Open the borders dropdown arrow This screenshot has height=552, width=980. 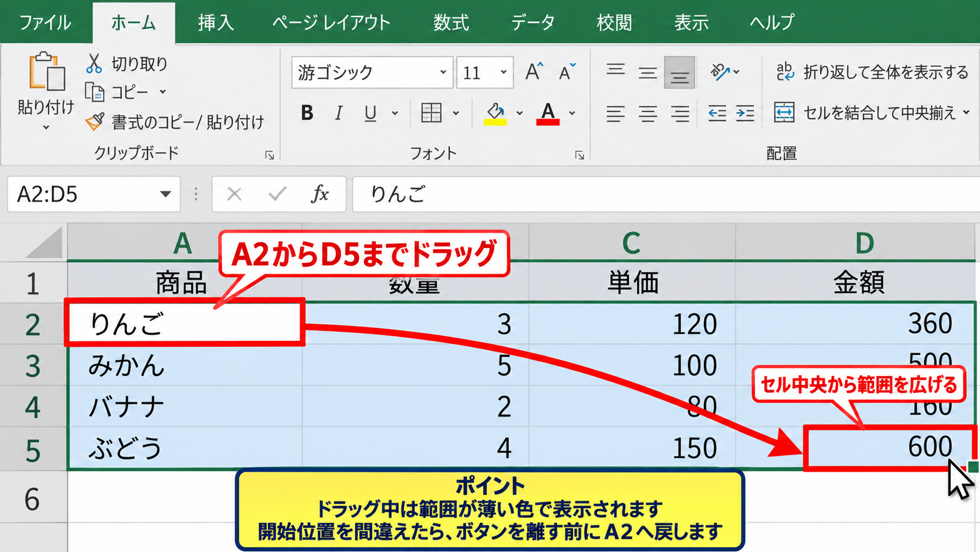coord(456,113)
